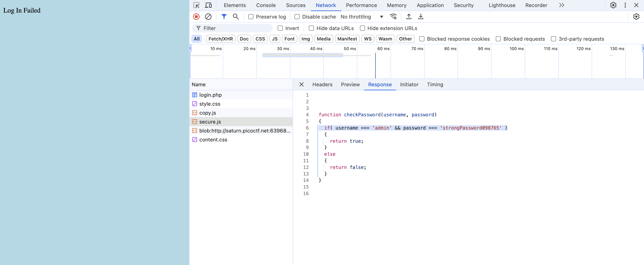Show request Headers tab
Viewport: 644px width, 265px height.
pyautogui.click(x=322, y=85)
